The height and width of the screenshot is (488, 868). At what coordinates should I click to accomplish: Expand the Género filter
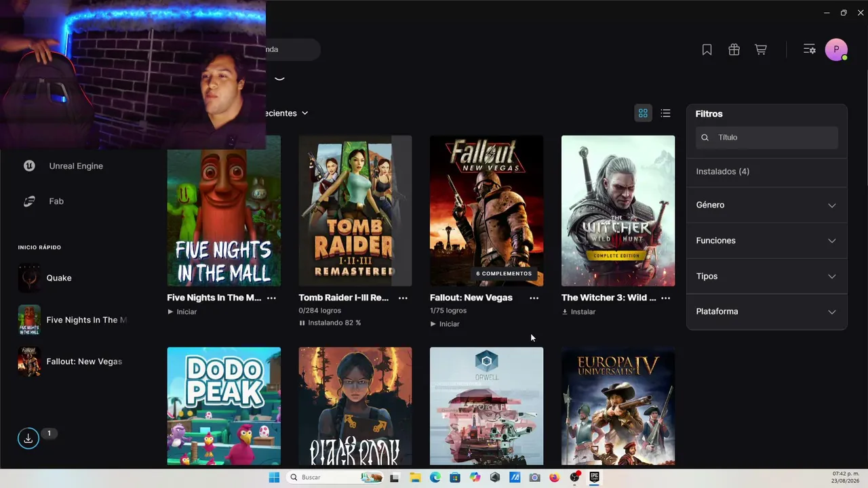click(x=767, y=205)
